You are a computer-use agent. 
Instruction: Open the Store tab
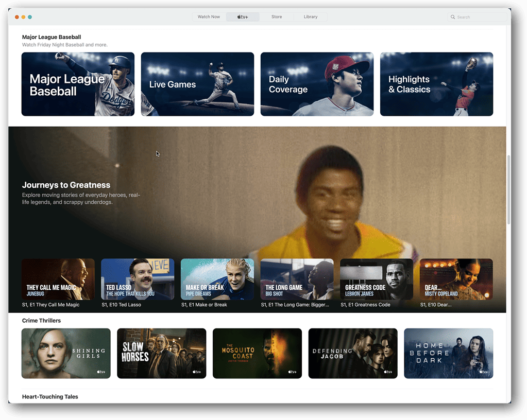[277, 17]
